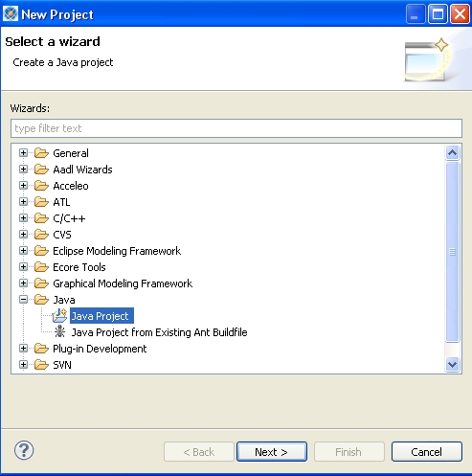Expand the Aadl Wizards tree node
Viewport: 472px width, 476px height.
23,170
